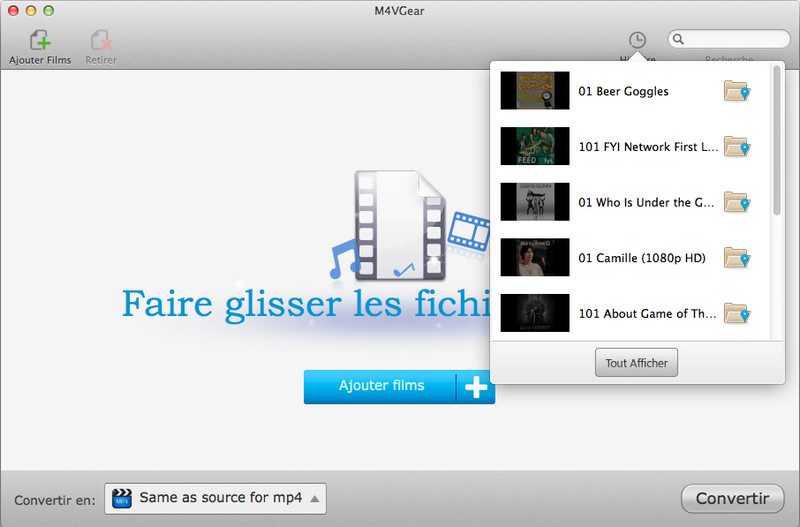Screen dimensions: 800x527
Task: Select the About Game of Th... thumbnail
Action: [535, 313]
